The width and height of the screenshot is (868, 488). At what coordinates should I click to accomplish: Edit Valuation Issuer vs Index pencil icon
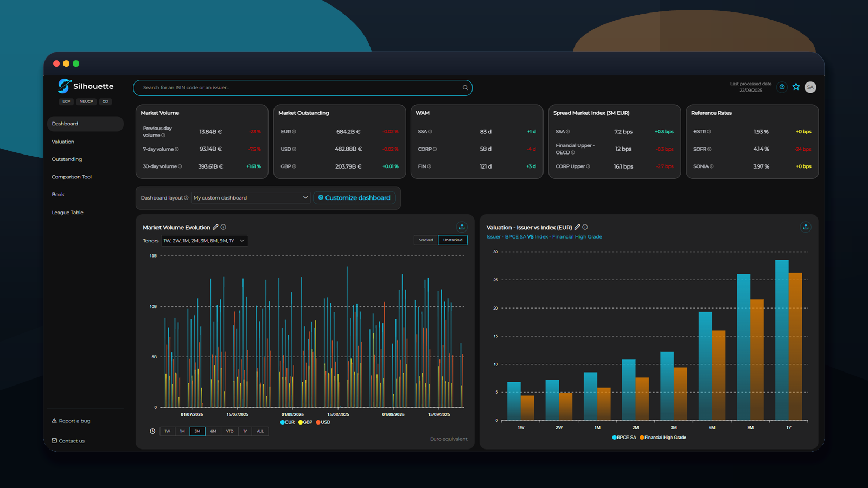coord(577,227)
